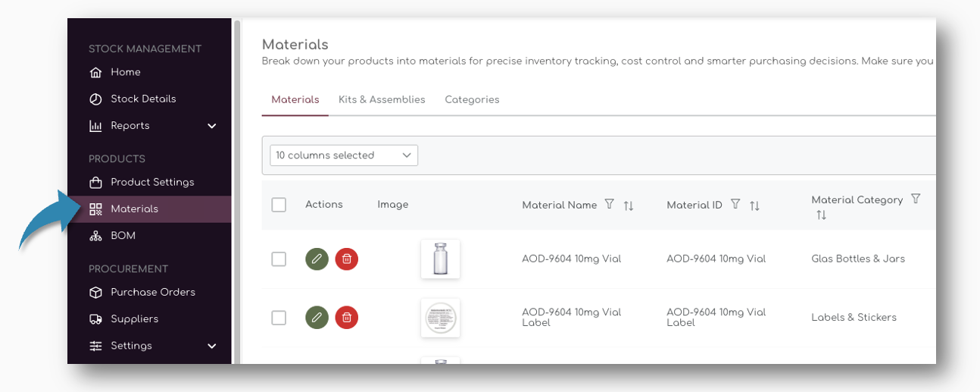Filter the Material Category column
The image size is (980, 392).
tap(916, 199)
